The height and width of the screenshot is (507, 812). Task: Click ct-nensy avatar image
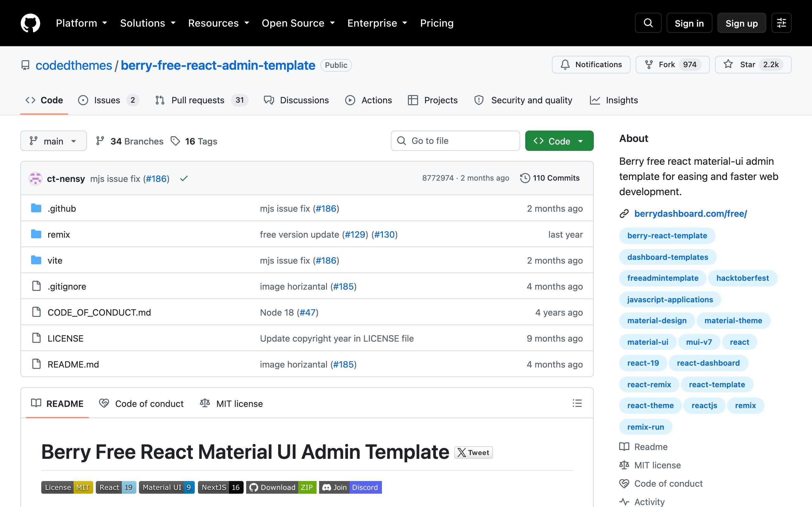tap(36, 178)
